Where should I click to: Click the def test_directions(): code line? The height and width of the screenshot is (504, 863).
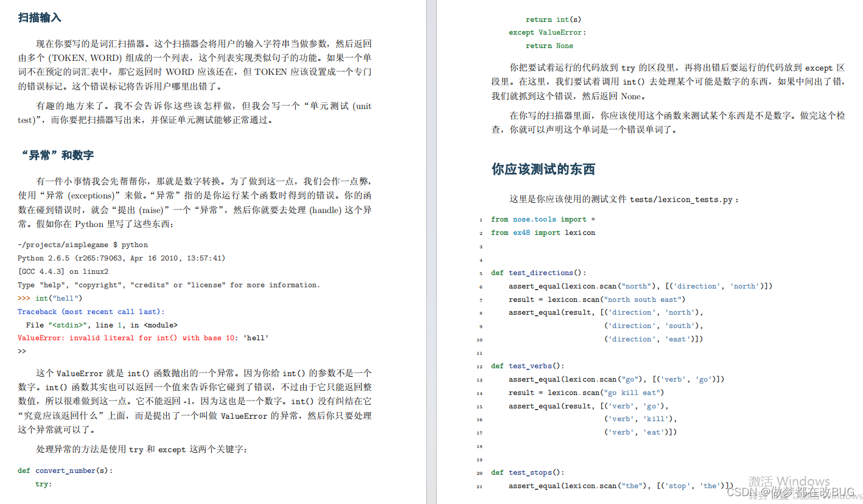pos(540,272)
